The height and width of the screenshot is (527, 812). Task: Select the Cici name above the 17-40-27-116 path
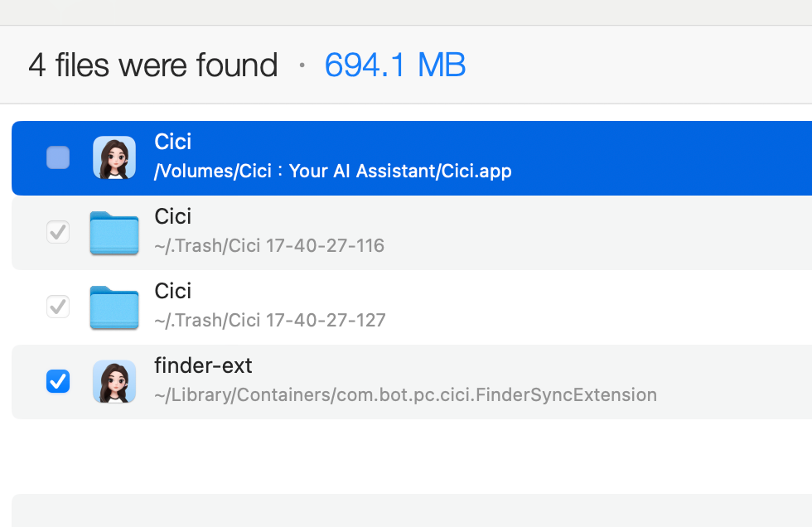(173, 216)
